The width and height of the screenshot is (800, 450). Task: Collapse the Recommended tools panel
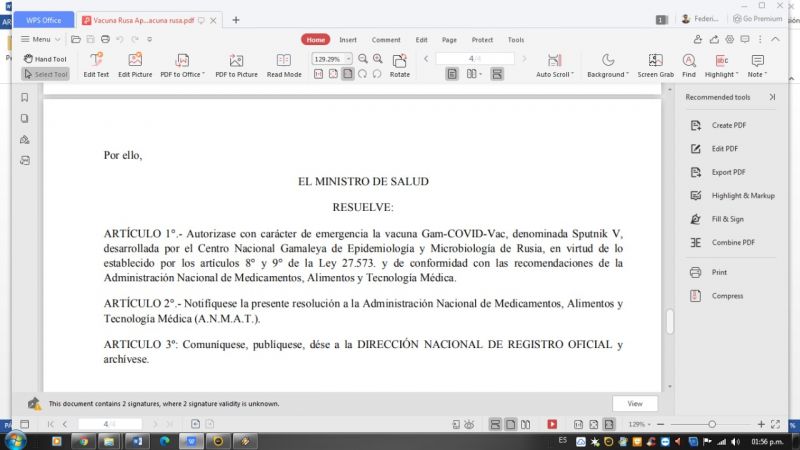pyautogui.click(x=772, y=97)
